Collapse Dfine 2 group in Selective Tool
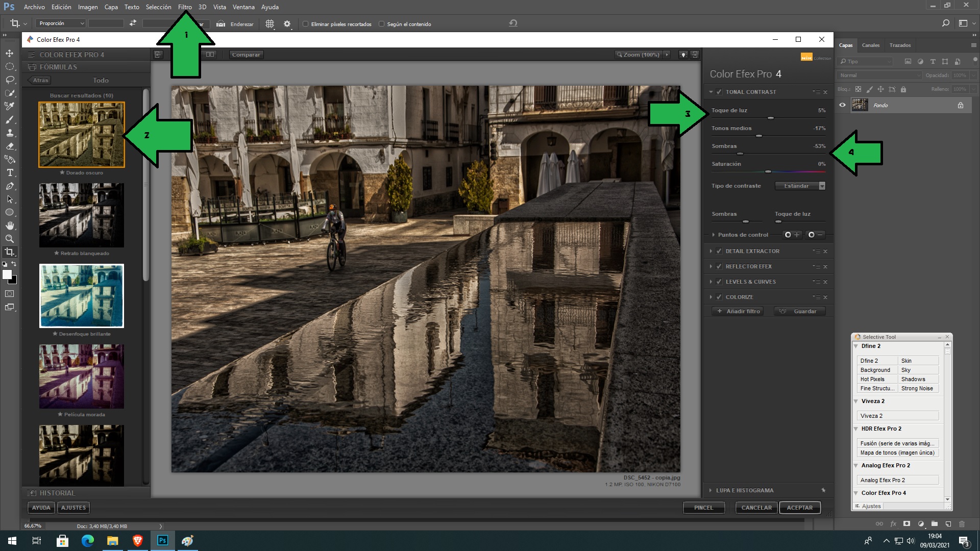The width and height of the screenshot is (980, 551). pos(856,346)
